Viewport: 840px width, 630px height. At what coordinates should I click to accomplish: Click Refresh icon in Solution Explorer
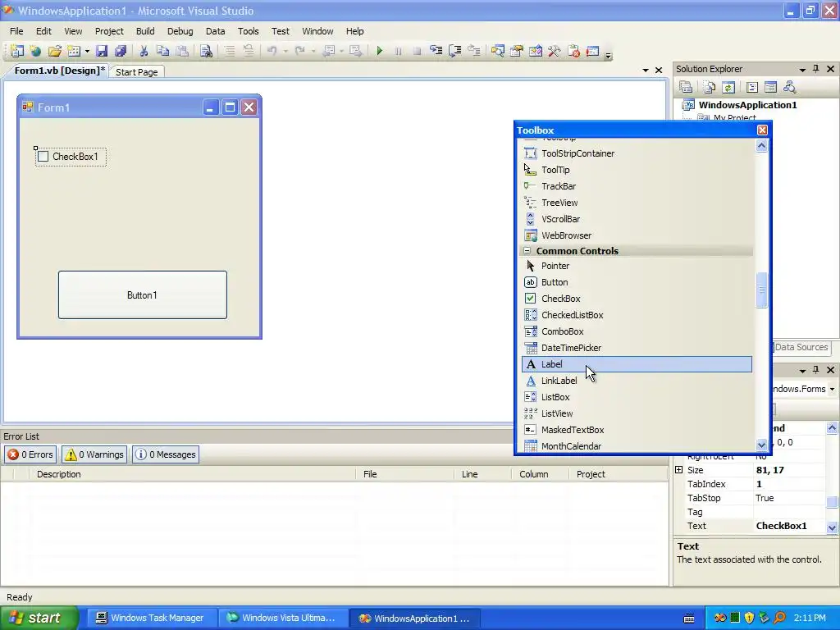(728, 87)
